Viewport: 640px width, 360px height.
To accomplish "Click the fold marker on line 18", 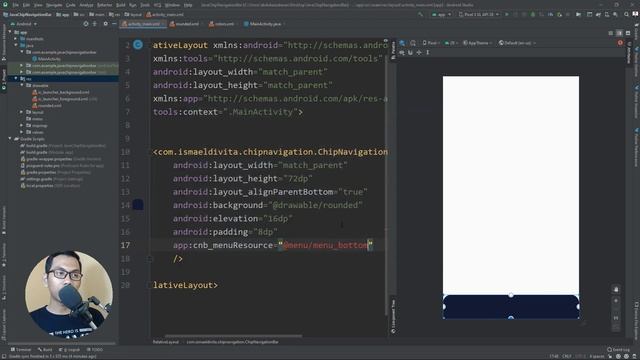I will pyautogui.click(x=150, y=258).
